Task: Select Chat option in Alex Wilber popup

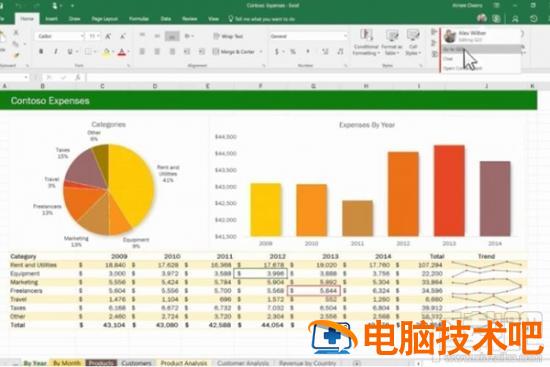Action: pos(448,59)
